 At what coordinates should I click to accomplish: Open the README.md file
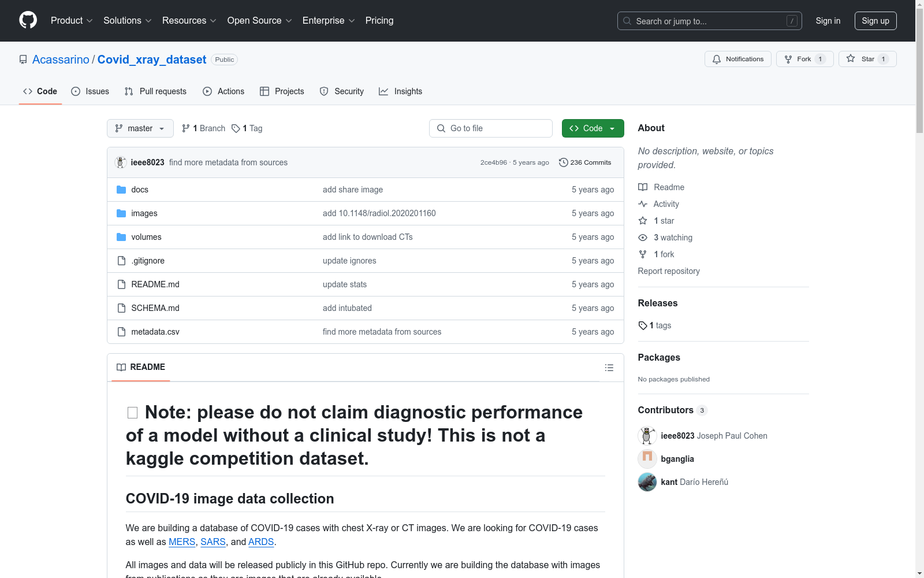(x=155, y=284)
